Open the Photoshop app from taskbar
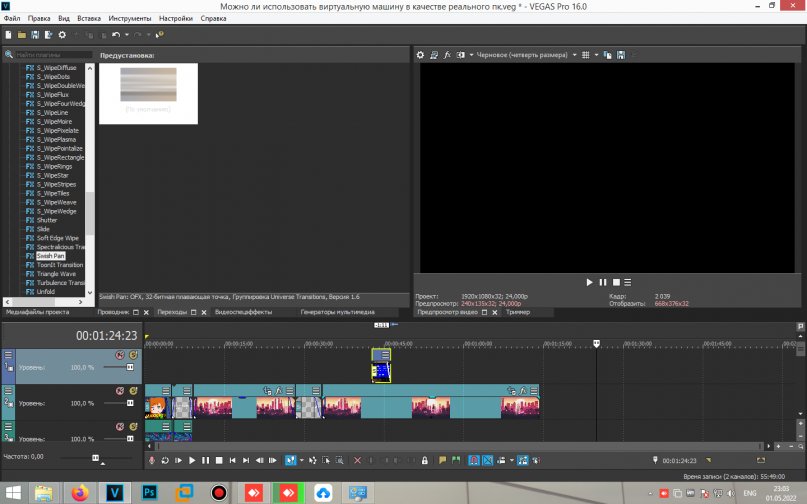This screenshot has height=504, width=807. [x=149, y=492]
